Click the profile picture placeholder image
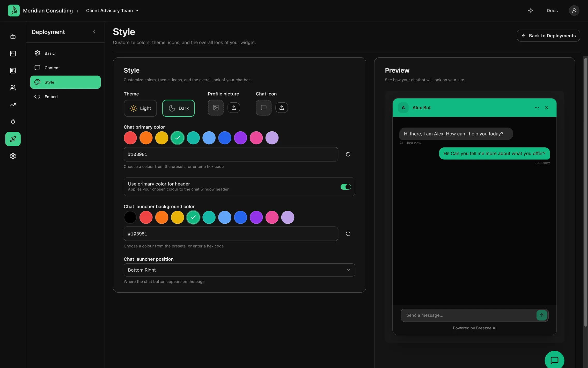 [216, 108]
